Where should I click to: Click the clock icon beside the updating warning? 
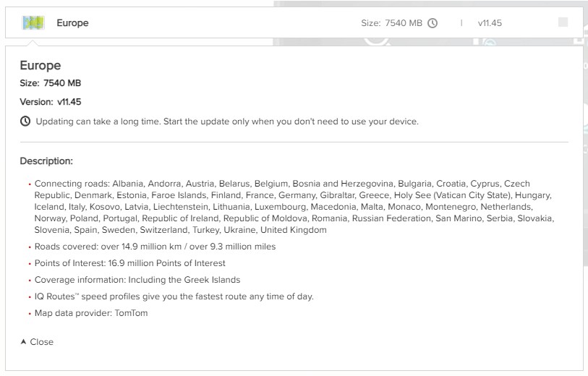(x=25, y=121)
